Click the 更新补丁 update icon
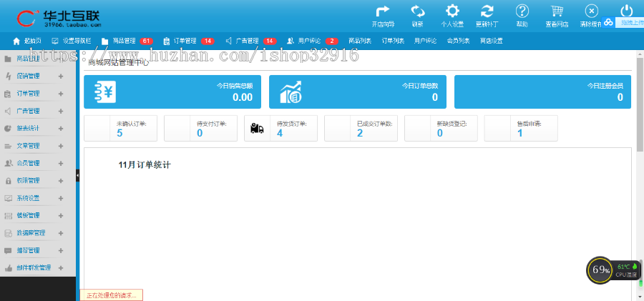Screen dimensions: 644x301 [487, 11]
